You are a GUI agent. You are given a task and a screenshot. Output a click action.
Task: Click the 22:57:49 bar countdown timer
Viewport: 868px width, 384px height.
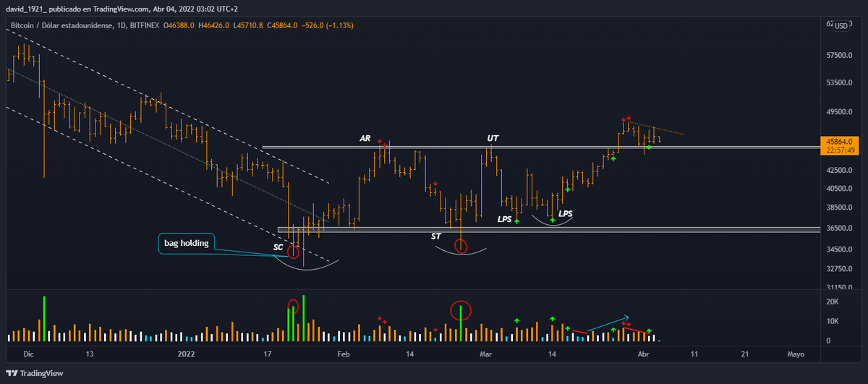839,150
